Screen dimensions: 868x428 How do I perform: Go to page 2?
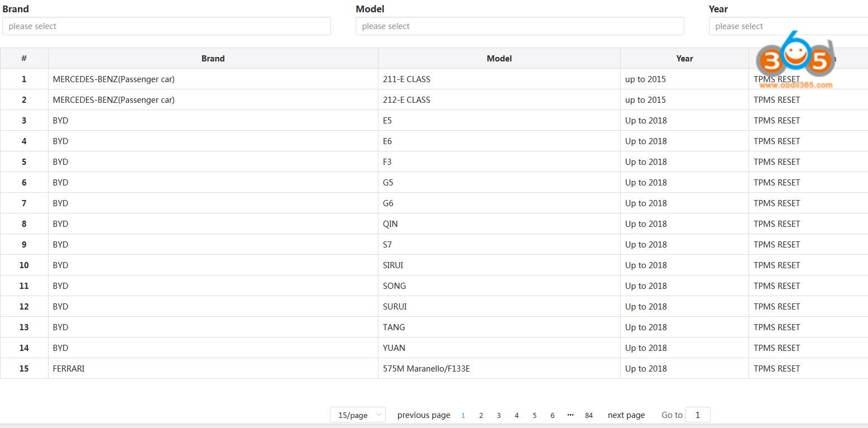(481, 415)
